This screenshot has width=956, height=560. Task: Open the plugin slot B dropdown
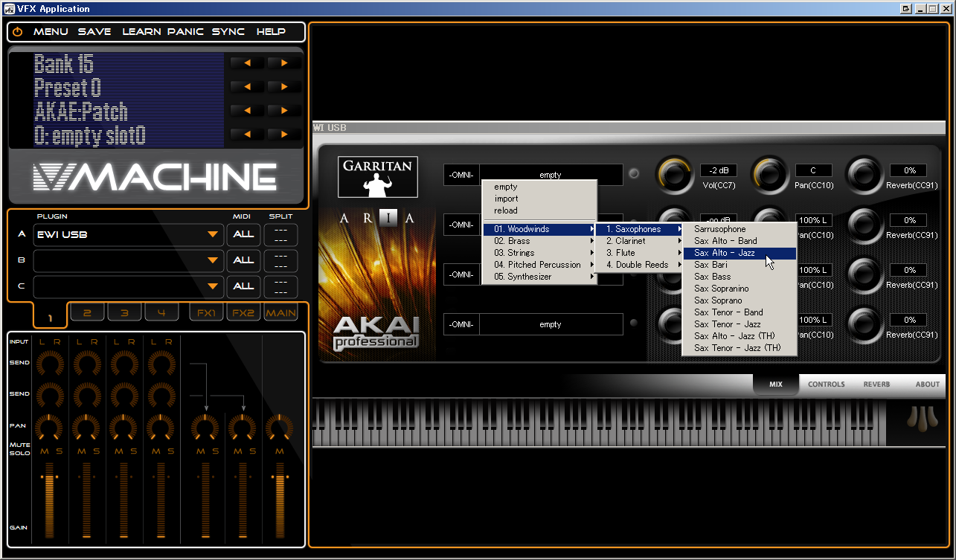pos(129,260)
